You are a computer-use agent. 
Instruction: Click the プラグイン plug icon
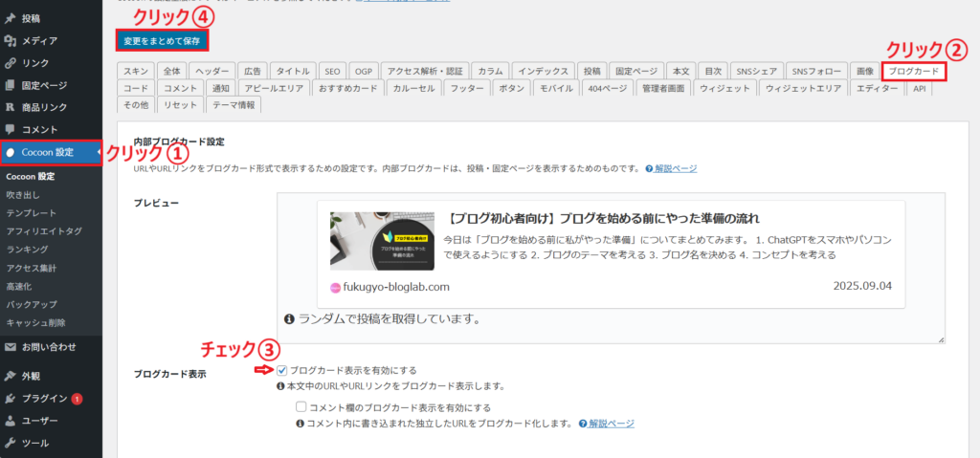[x=11, y=399]
